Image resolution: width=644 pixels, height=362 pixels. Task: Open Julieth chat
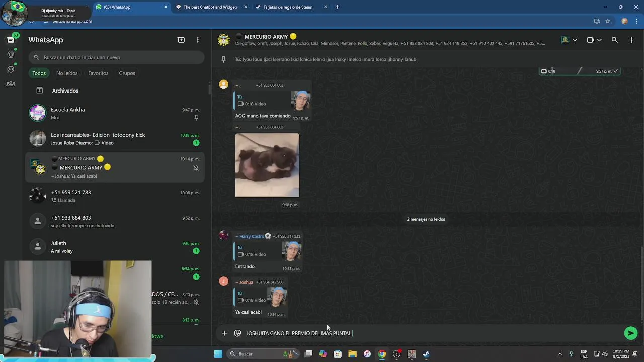(115, 247)
